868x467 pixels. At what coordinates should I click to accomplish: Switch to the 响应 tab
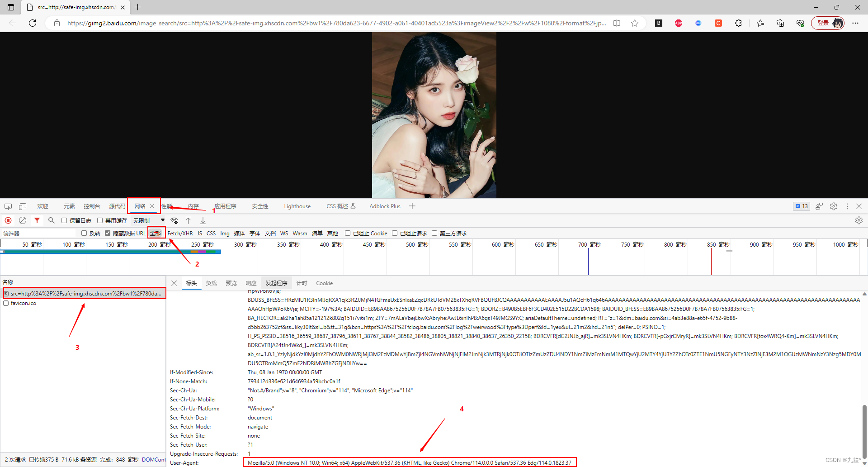pos(250,283)
